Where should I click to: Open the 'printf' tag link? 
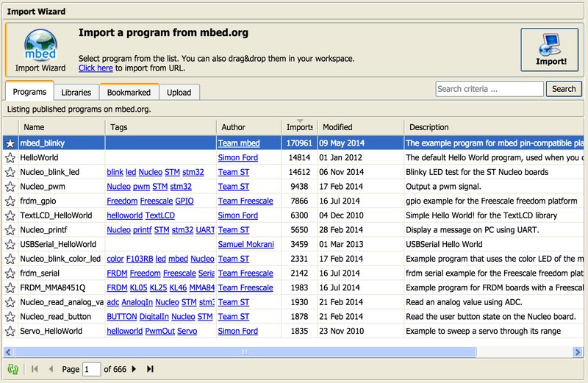pyautogui.click(x=142, y=230)
